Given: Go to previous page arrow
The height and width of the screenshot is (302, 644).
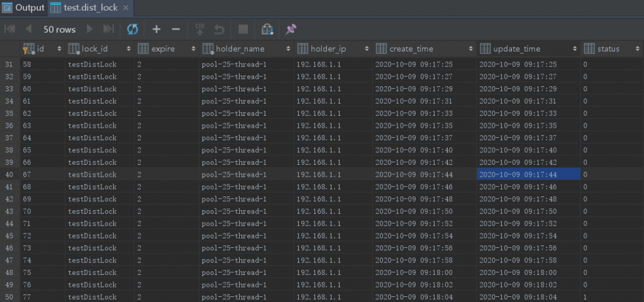Looking at the screenshot, I should tap(28, 29).
